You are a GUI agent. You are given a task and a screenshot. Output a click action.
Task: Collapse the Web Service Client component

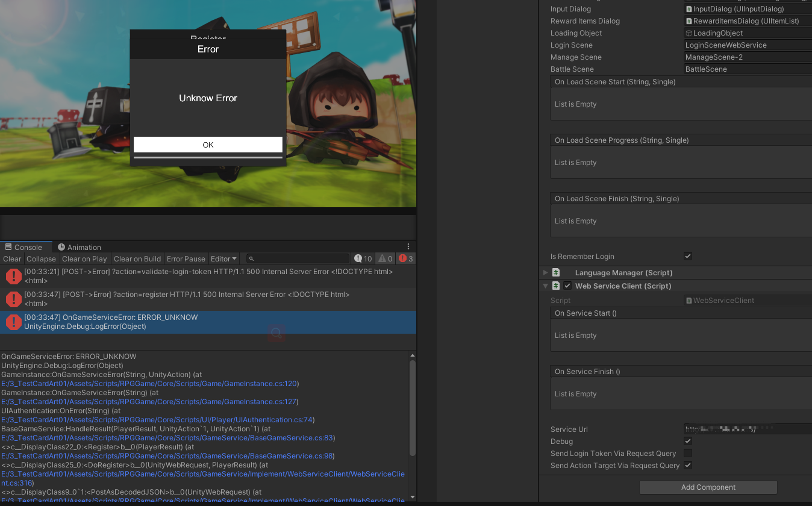point(545,286)
